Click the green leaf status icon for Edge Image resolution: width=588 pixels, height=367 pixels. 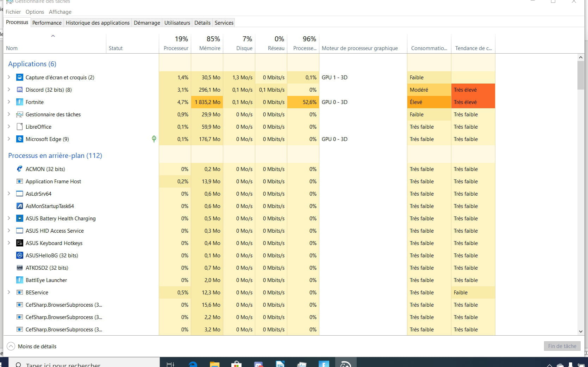(x=154, y=139)
